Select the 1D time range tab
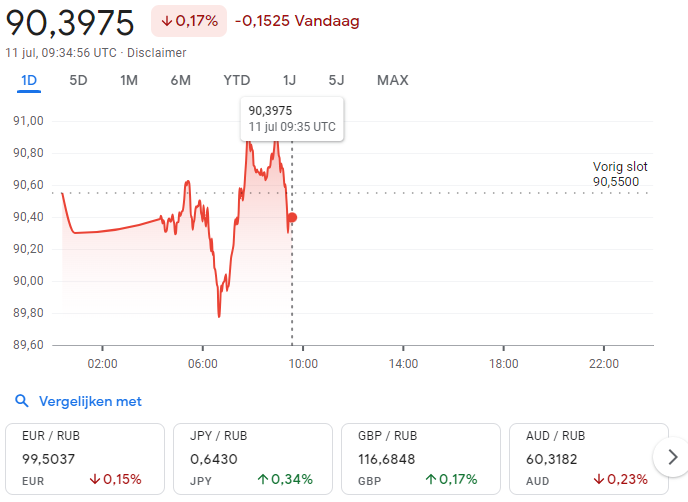 (x=29, y=80)
